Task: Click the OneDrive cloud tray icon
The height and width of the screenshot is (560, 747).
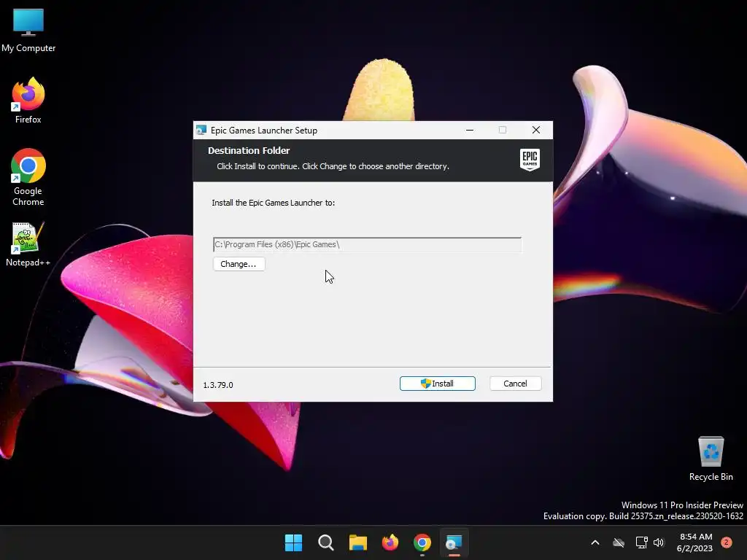Action: [619, 542]
